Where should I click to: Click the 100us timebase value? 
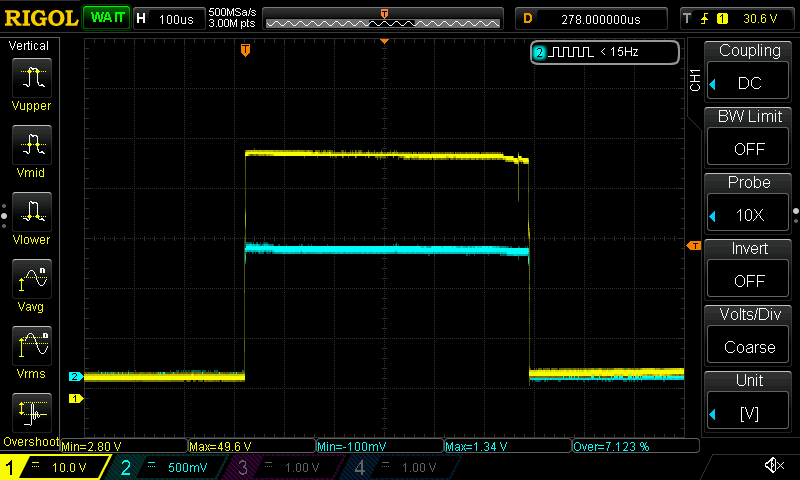(176, 19)
